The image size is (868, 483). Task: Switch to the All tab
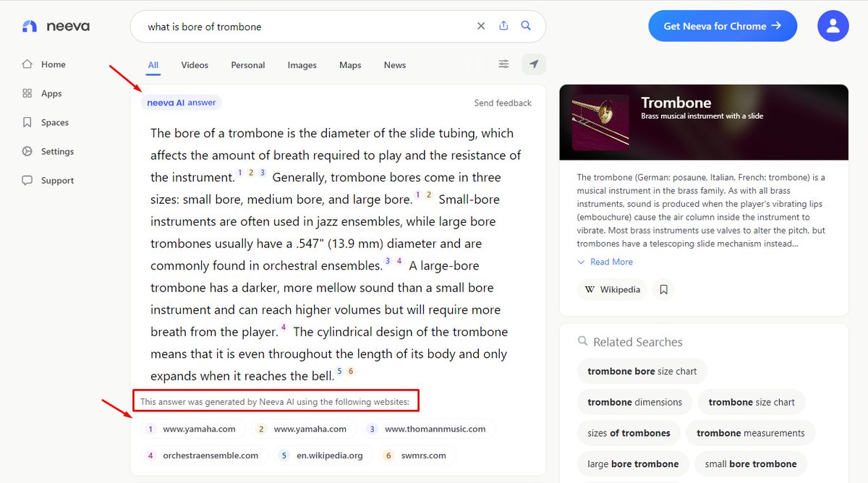click(153, 65)
